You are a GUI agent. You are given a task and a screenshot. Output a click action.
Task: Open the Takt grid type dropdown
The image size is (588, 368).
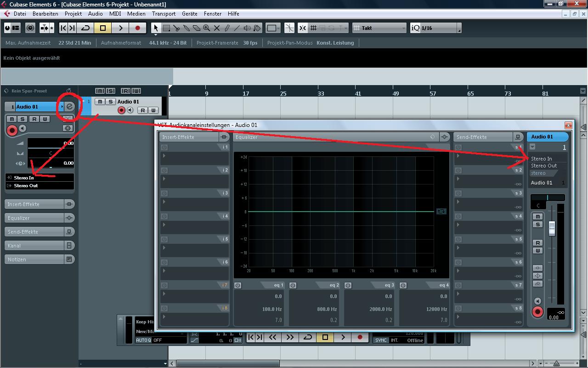(x=379, y=28)
